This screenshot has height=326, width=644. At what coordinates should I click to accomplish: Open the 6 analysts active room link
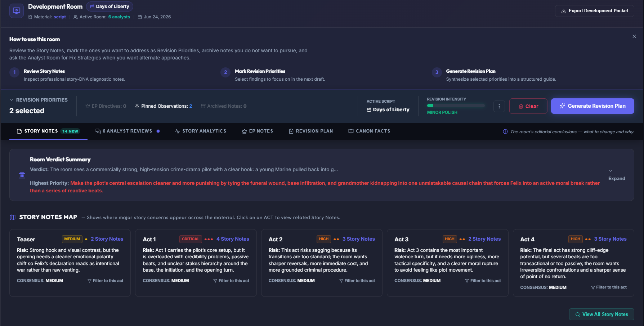(119, 17)
